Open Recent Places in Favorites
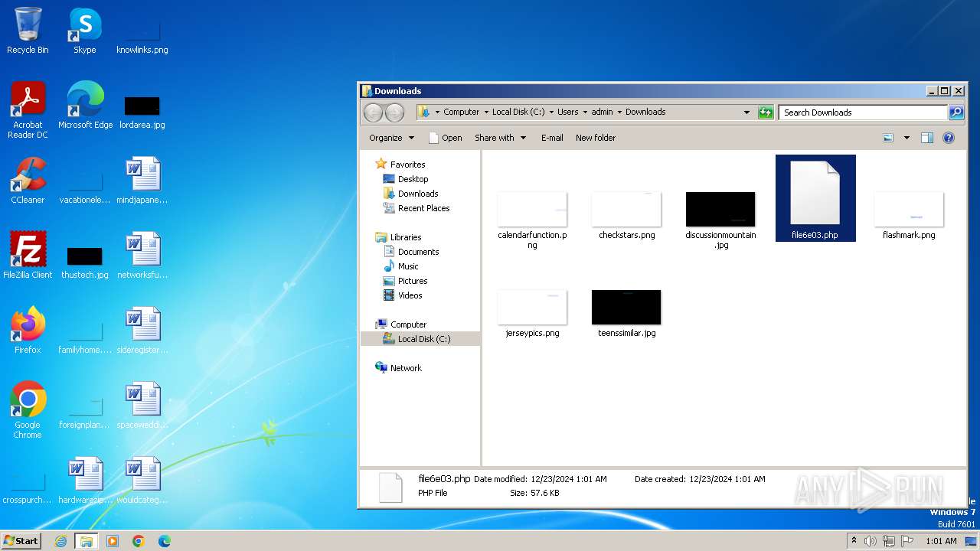The width and height of the screenshot is (980, 551). point(423,208)
